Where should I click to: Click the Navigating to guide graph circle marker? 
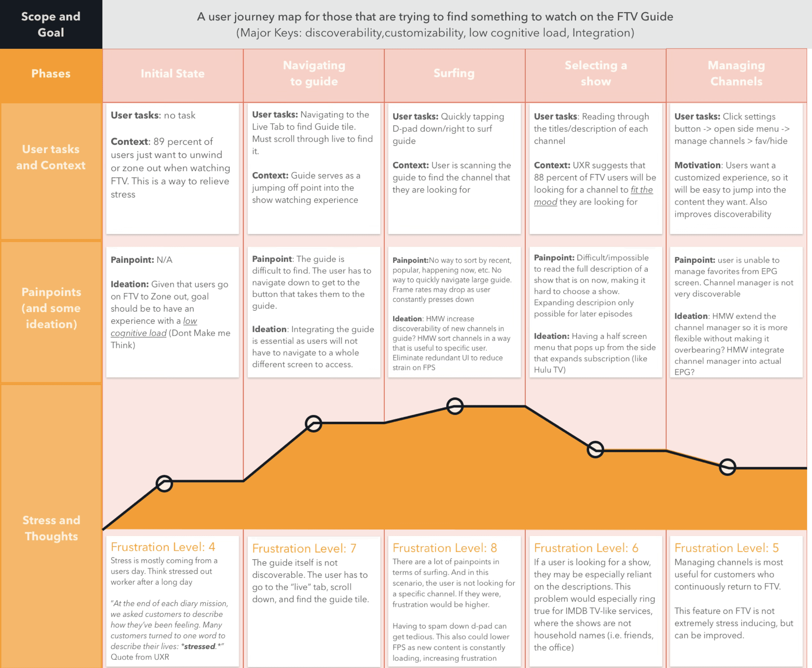313,424
